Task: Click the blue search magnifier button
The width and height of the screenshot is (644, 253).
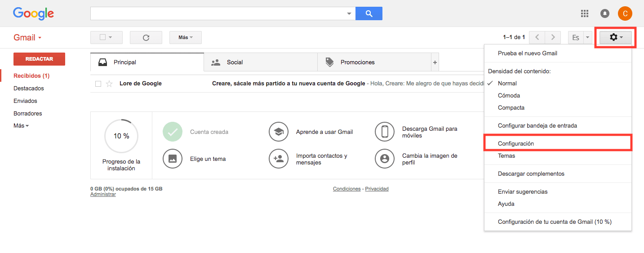Action: point(369,13)
